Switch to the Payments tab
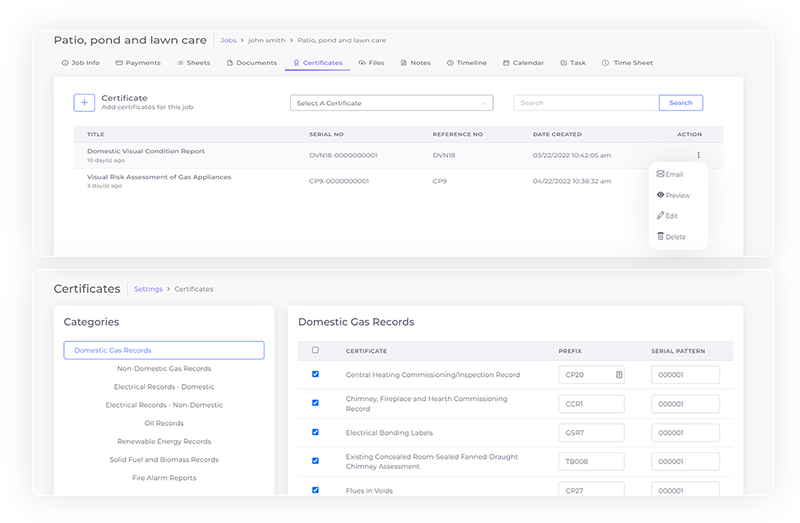This screenshot has width=800, height=523. 138,63
